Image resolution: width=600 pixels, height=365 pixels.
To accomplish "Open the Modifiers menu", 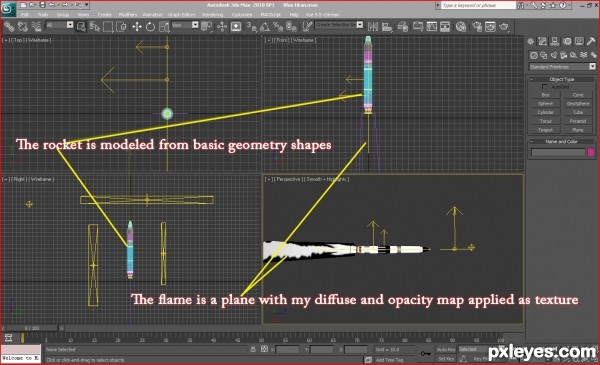I will [128, 15].
